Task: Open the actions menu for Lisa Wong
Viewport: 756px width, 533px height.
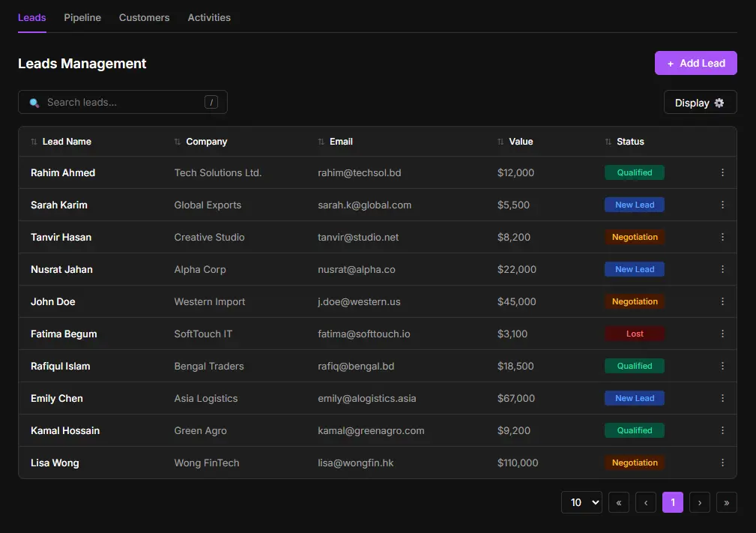Action: tap(722, 463)
